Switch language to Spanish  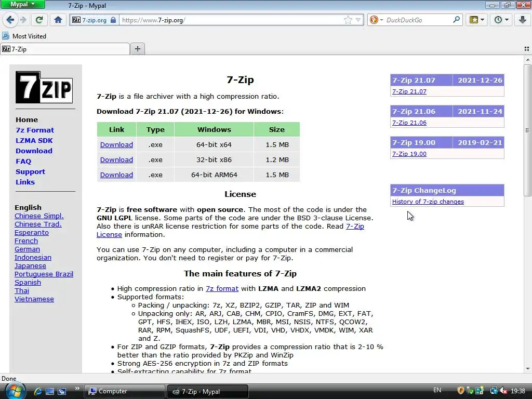28,282
